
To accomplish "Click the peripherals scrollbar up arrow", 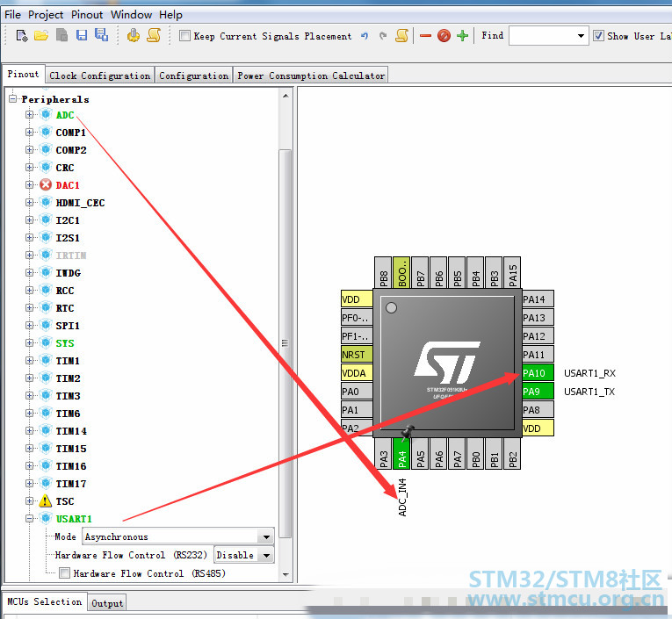I will 285,96.
